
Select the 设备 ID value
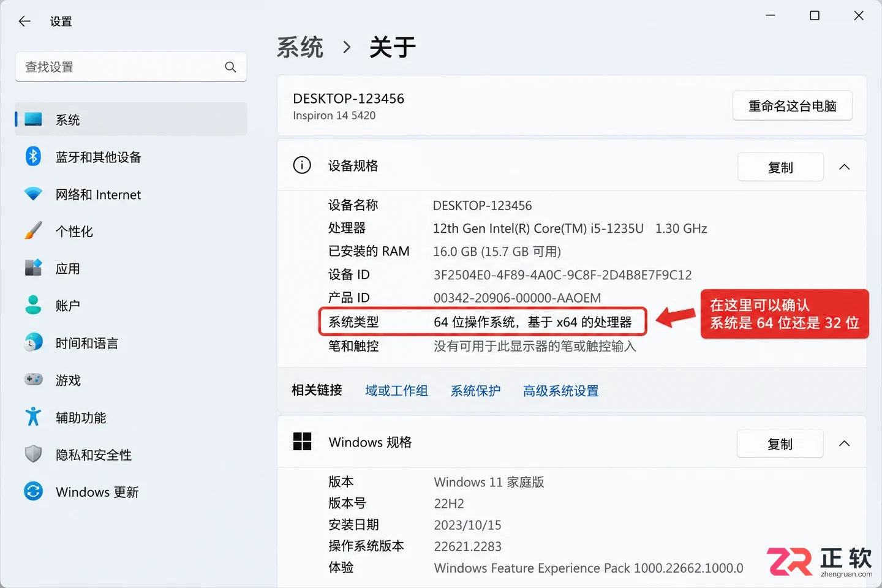562,275
